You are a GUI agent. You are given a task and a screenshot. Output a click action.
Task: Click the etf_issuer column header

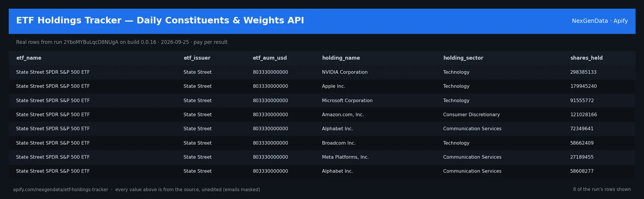[x=197, y=58]
